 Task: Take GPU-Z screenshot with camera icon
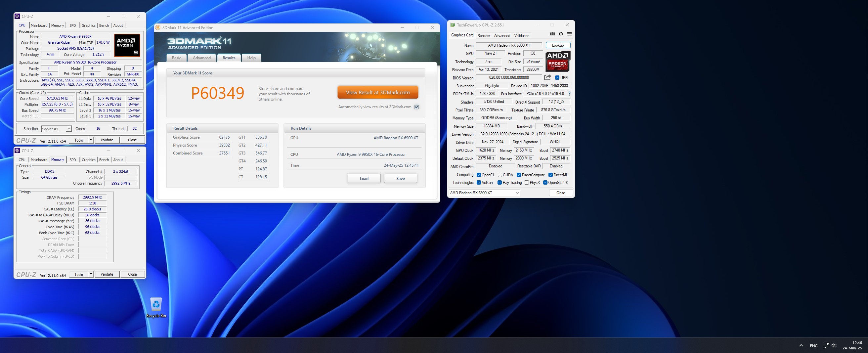point(552,34)
